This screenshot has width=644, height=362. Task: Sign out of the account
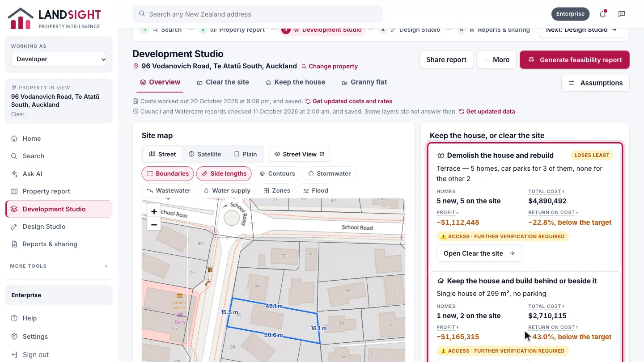click(x=59, y=354)
